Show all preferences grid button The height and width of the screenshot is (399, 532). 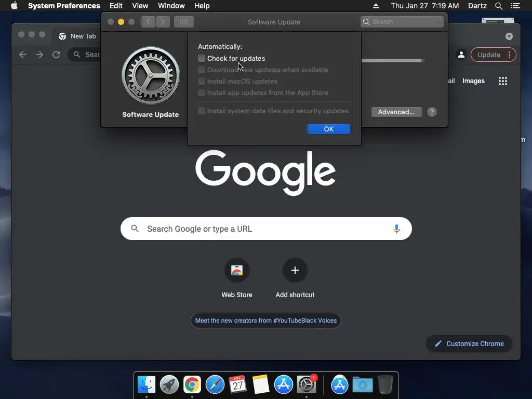coord(184,22)
